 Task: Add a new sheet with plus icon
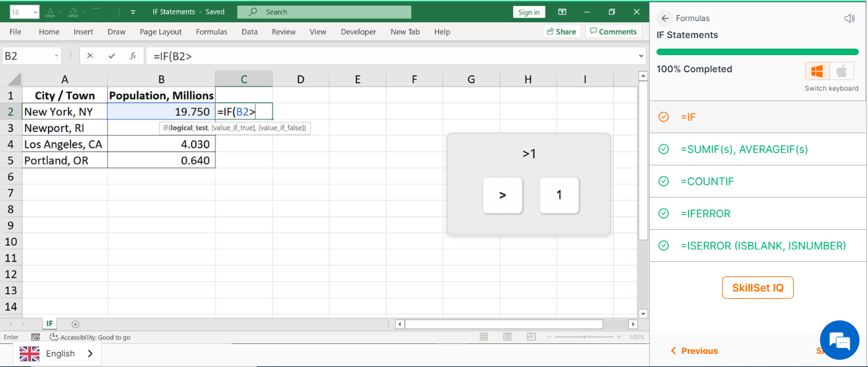(x=75, y=324)
